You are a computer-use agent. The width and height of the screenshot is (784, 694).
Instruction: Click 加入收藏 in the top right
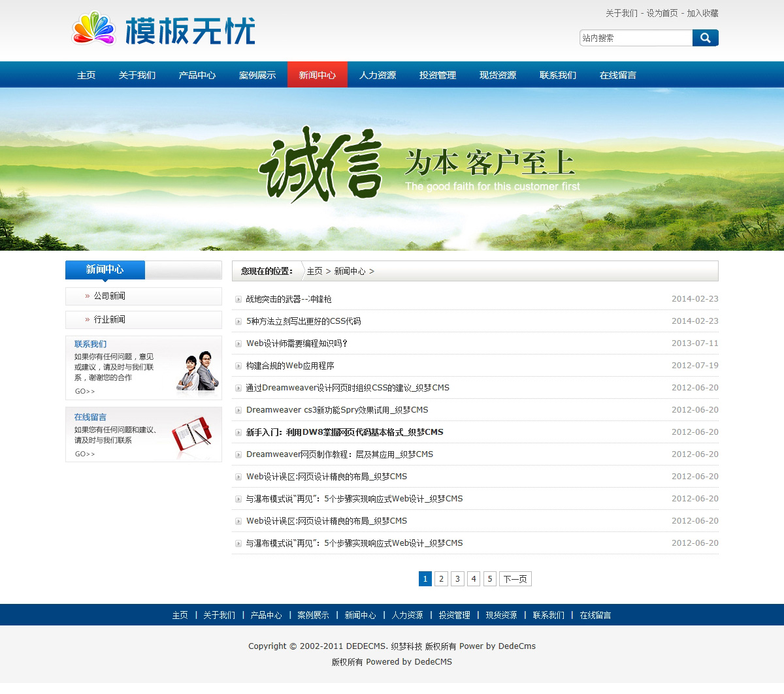[702, 13]
